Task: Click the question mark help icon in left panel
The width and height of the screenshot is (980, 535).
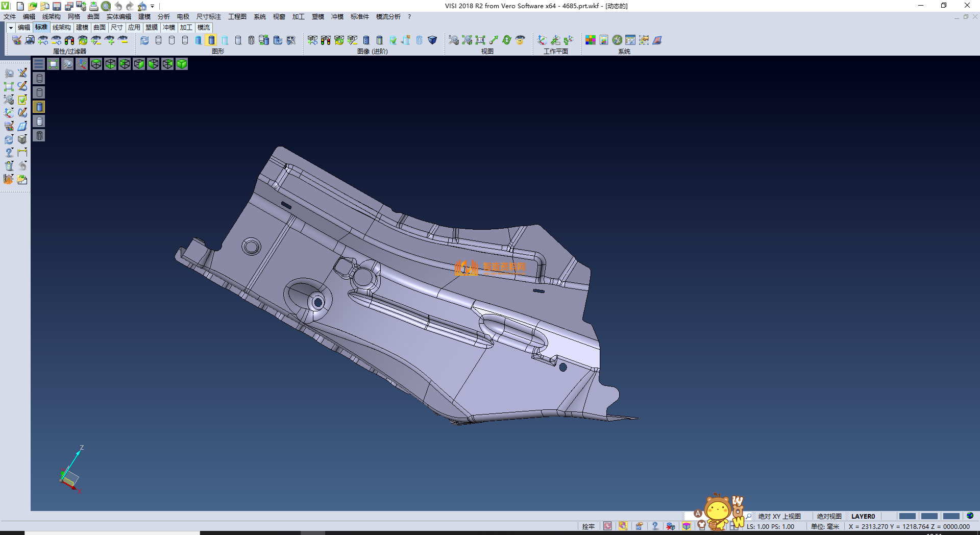Action: click(x=9, y=153)
